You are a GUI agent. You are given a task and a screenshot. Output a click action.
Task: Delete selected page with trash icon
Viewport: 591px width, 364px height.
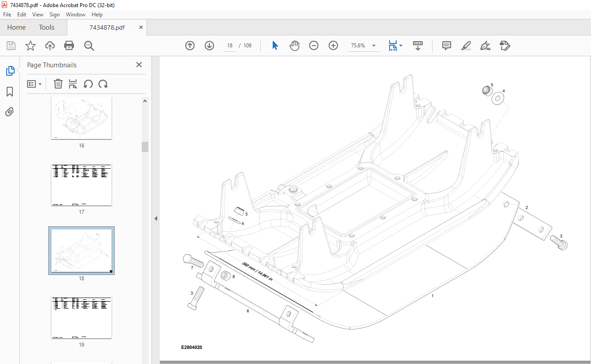[58, 84]
